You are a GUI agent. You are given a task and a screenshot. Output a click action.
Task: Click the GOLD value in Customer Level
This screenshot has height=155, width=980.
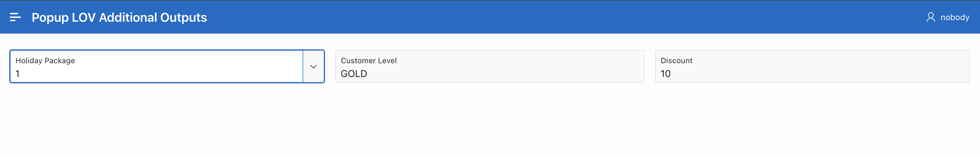(x=354, y=74)
